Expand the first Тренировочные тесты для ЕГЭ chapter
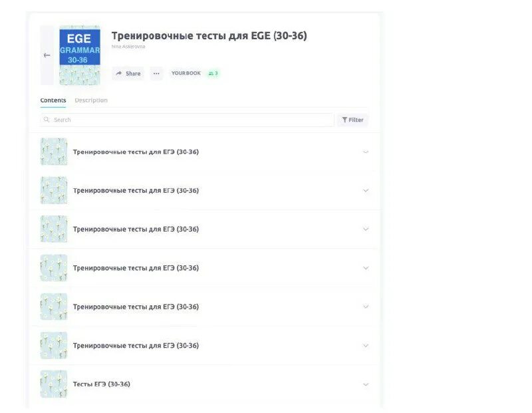 (365, 151)
